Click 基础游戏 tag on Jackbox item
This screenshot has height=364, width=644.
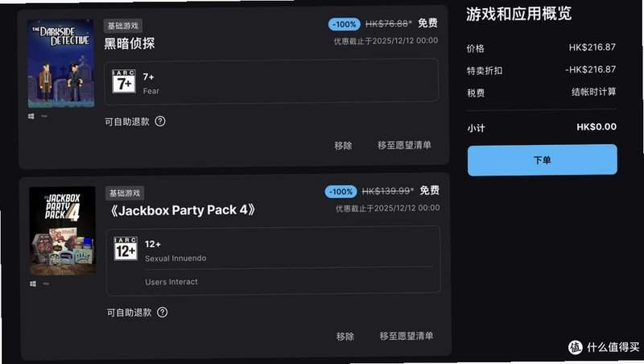[125, 193]
